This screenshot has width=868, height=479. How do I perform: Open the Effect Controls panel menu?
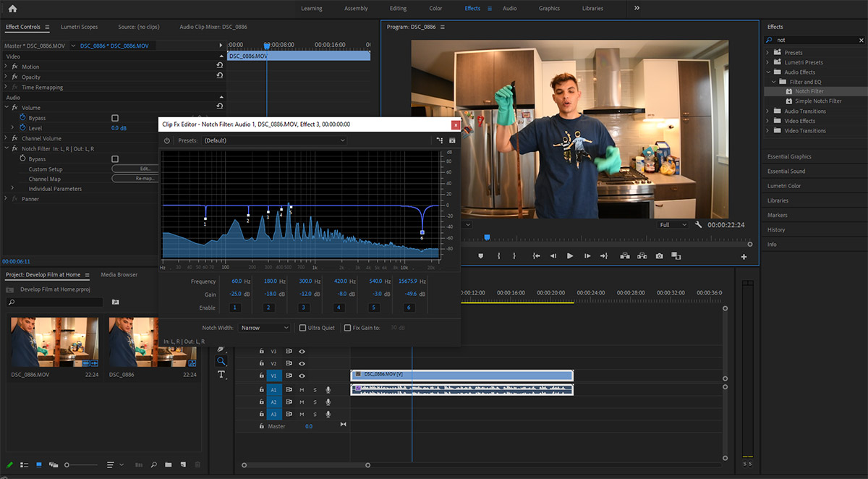47,27
